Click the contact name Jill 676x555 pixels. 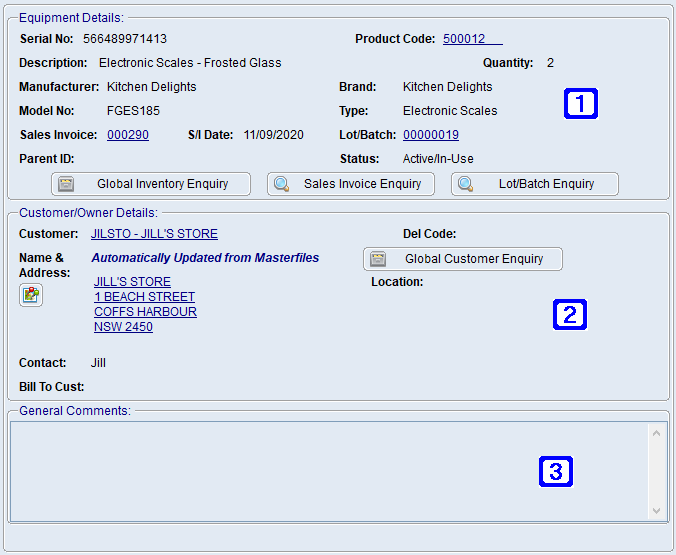tap(98, 363)
